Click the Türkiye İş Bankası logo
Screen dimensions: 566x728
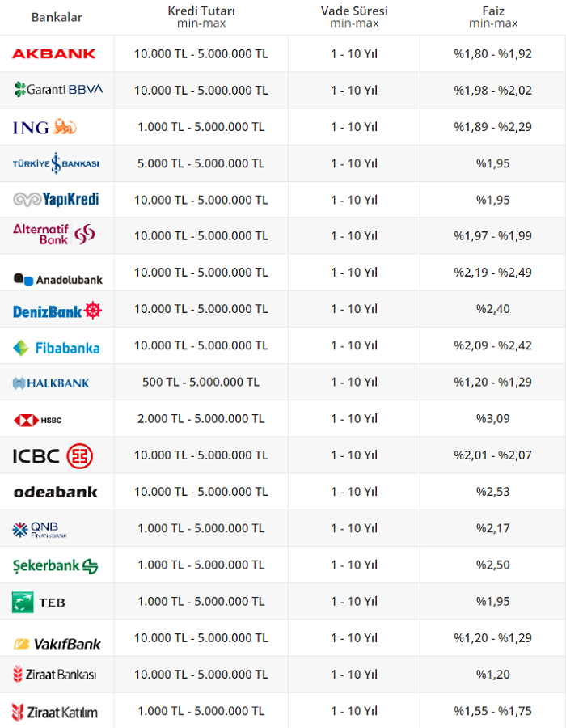[x=56, y=163]
